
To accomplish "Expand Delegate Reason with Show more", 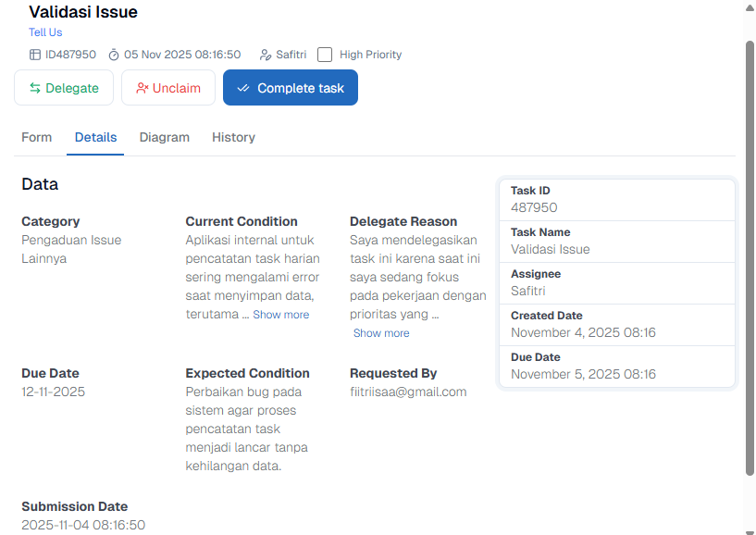I will (x=380, y=333).
